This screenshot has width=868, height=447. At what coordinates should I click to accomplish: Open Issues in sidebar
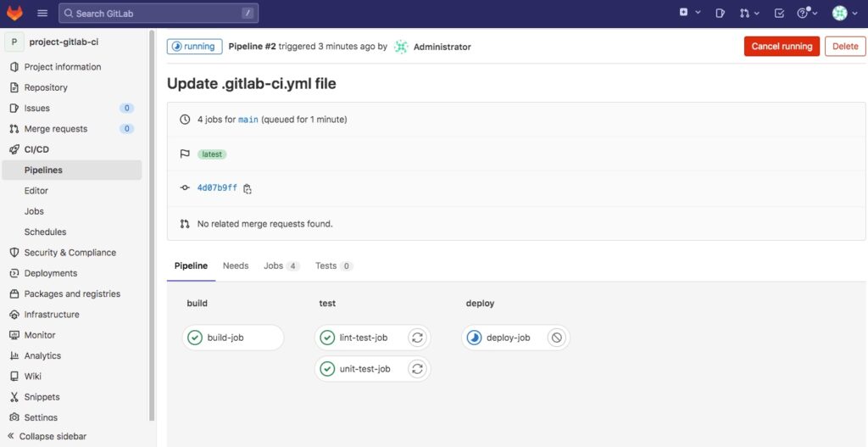(37, 108)
